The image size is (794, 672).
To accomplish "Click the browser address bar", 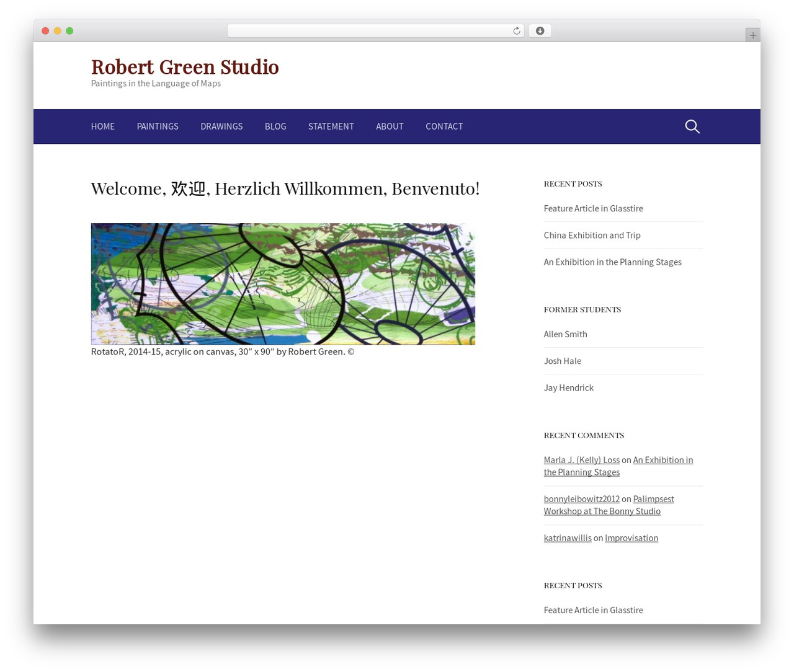I will tap(375, 31).
